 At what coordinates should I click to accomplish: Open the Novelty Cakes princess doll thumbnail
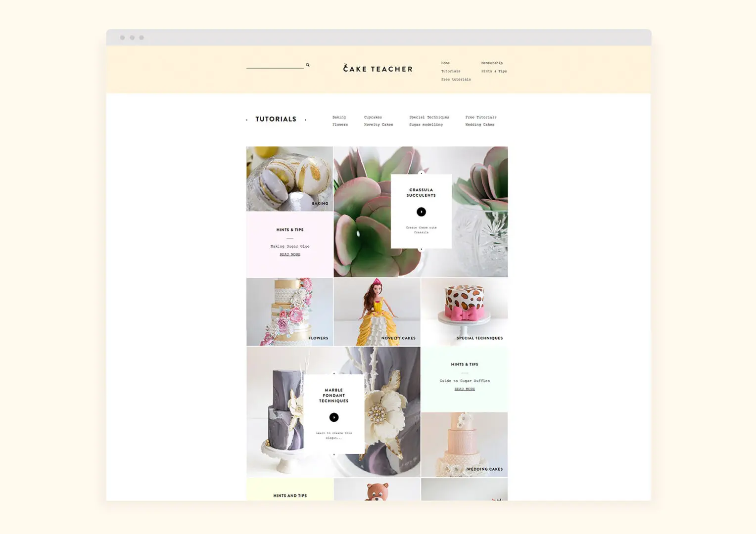[x=377, y=311]
